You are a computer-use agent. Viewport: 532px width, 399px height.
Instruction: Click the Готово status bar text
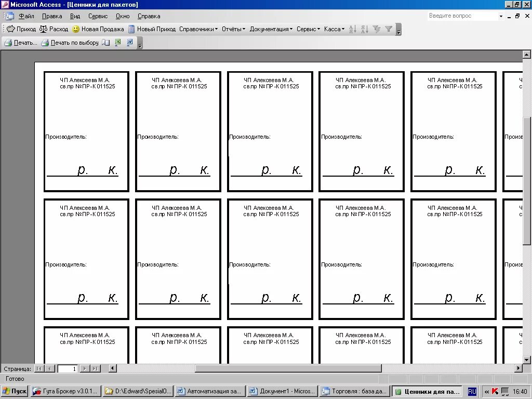[15, 379]
